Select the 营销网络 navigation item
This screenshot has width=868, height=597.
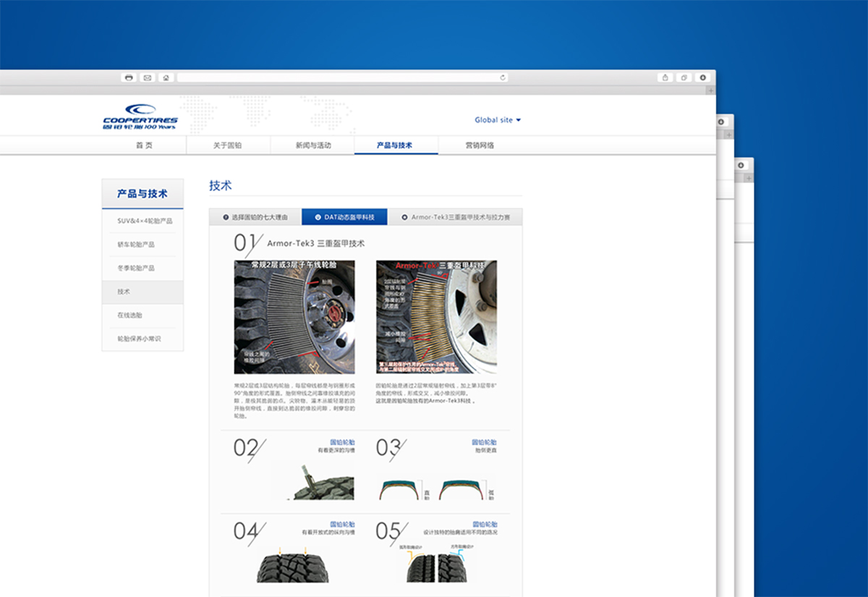(x=480, y=145)
